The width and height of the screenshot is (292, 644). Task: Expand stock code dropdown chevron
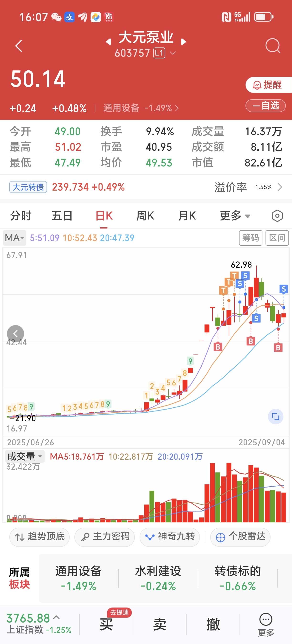(173, 53)
